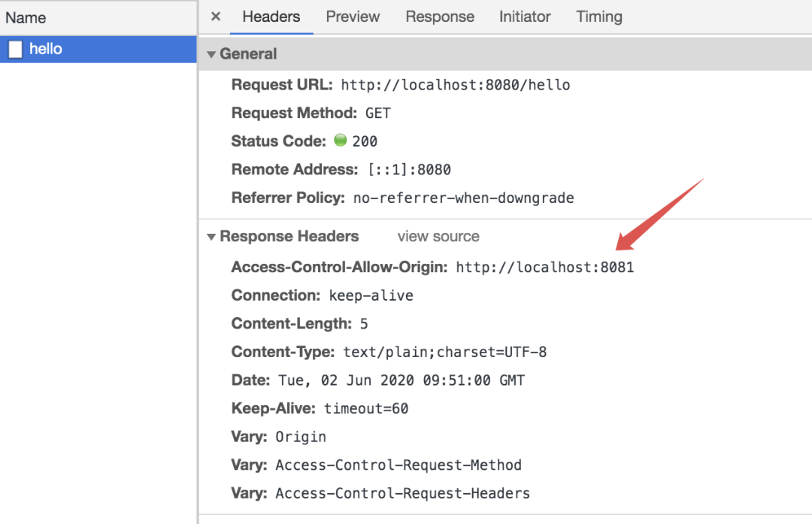Collapse the Response Headers section triangle

coord(211,237)
